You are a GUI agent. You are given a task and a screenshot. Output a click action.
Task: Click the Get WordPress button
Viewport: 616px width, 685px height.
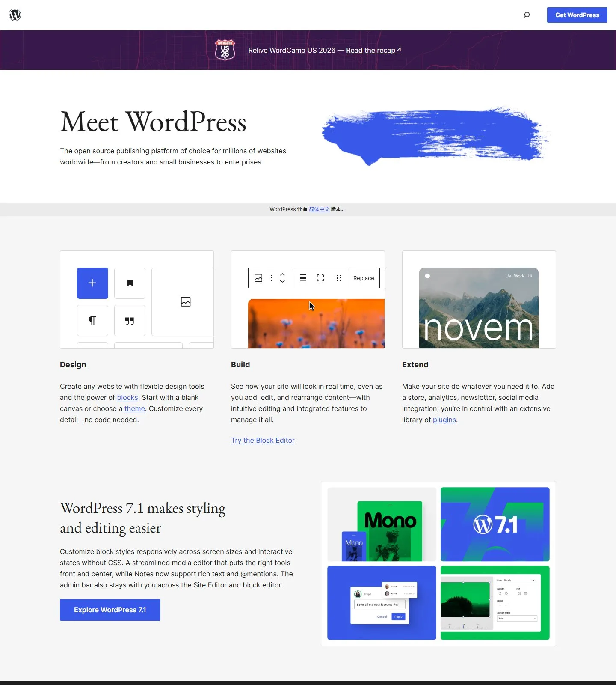(x=577, y=15)
